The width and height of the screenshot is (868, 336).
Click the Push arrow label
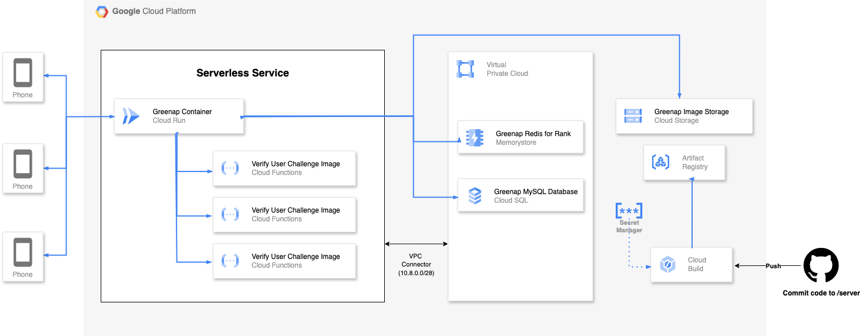[x=773, y=266]
